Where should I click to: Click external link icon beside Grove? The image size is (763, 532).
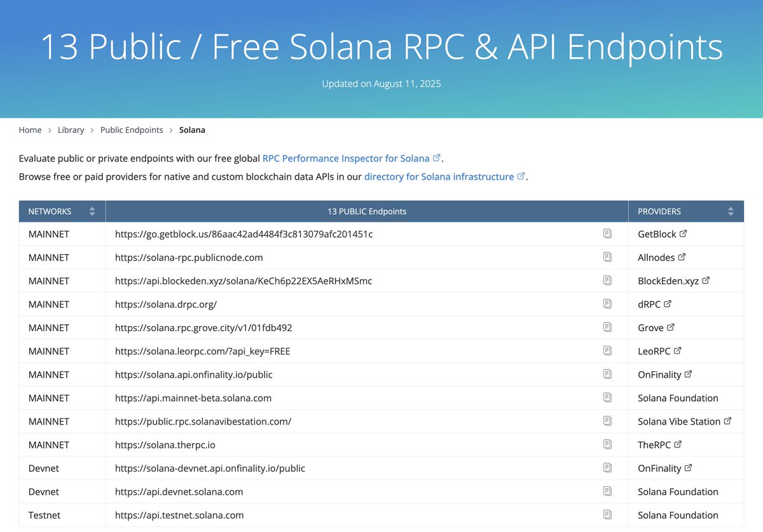click(671, 327)
